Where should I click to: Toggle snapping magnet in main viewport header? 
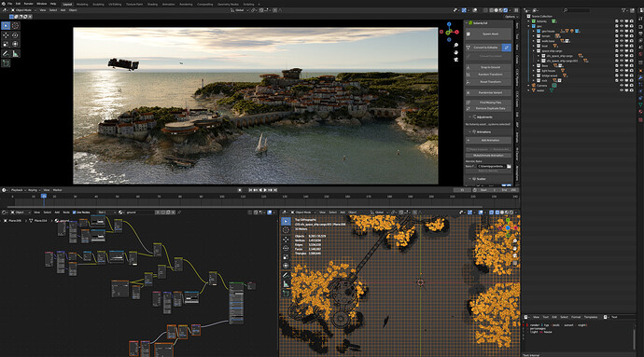(261, 10)
